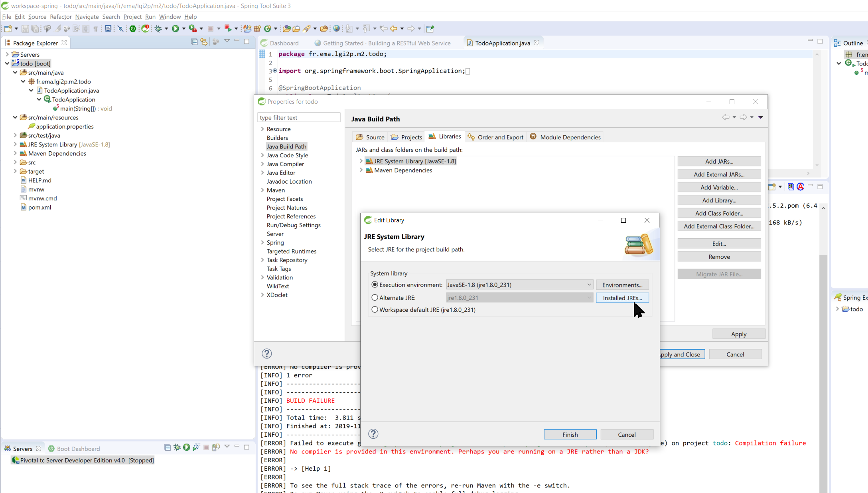Collapse the todo [boot] project node

[7, 63]
